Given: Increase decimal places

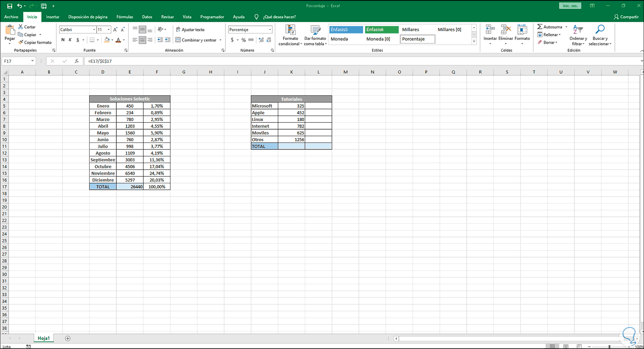Looking at the screenshot, I should click(261, 40).
